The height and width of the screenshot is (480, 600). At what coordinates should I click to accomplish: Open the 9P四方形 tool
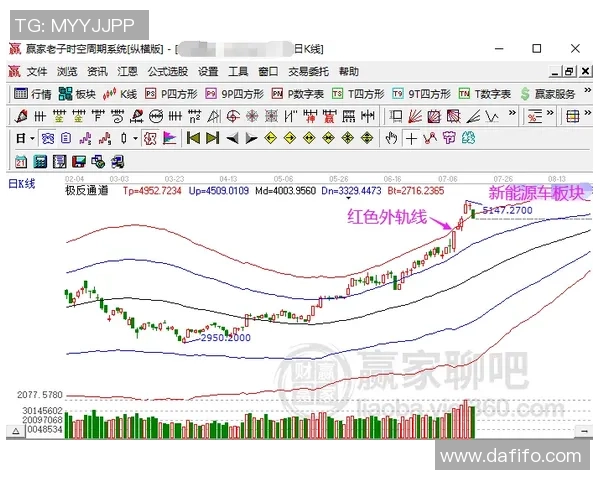pos(234,94)
